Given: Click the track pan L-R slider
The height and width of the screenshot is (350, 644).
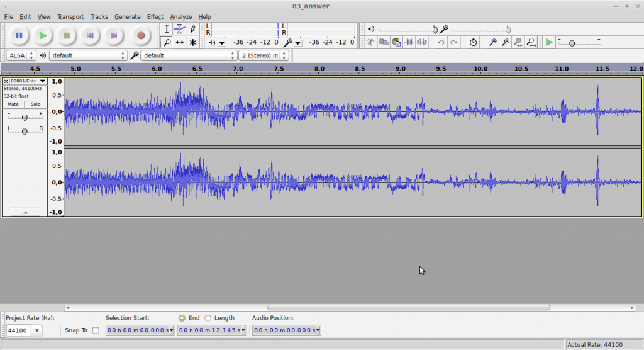Looking at the screenshot, I should [x=25, y=131].
